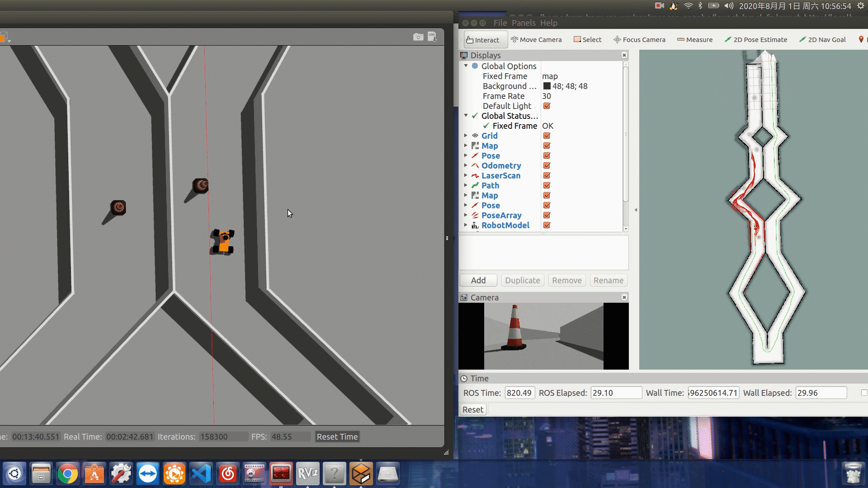This screenshot has height=488, width=868.
Task: Click the Gazebo screenshot camera icon
Action: coord(418,37)
